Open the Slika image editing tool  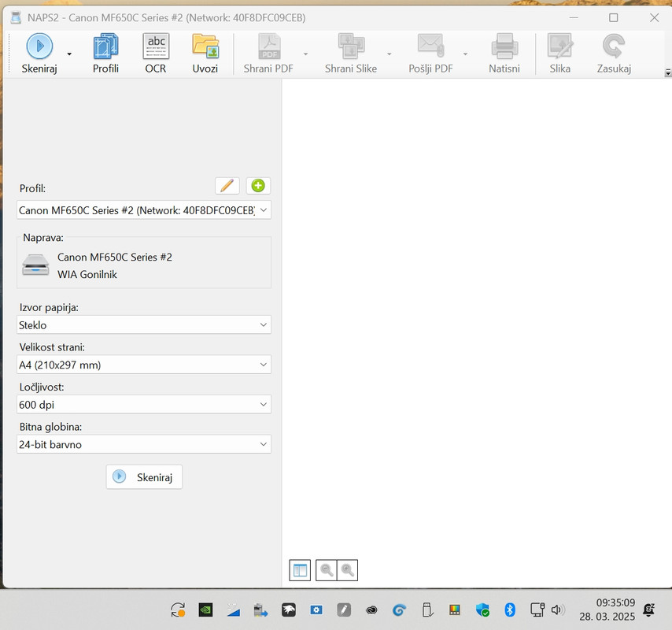coord(559,54)
